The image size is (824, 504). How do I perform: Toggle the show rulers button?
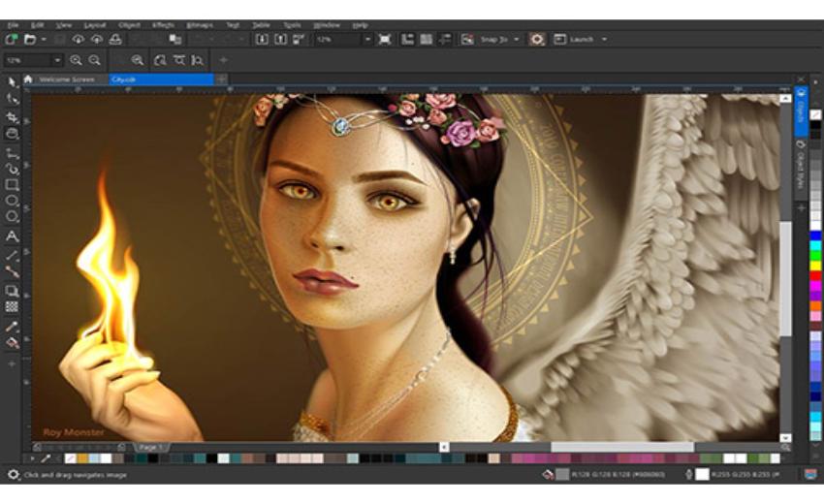coord(407,40)
